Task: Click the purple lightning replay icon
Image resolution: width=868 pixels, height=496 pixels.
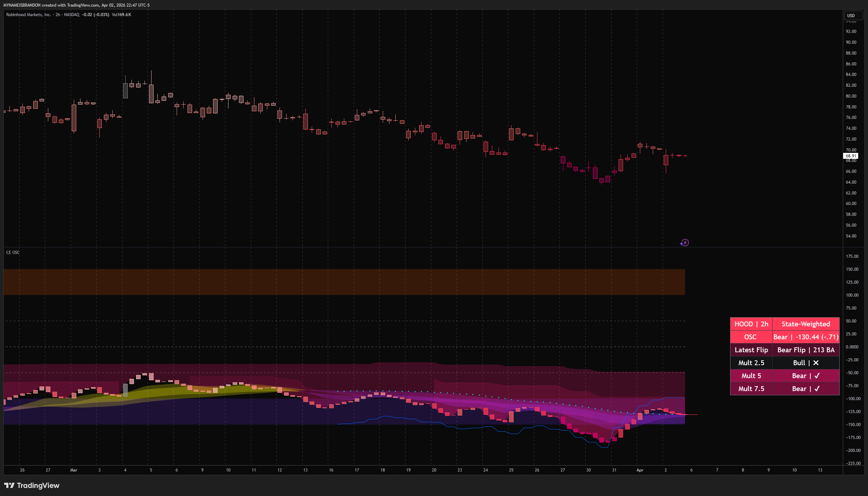Action: tap(685, 243)
